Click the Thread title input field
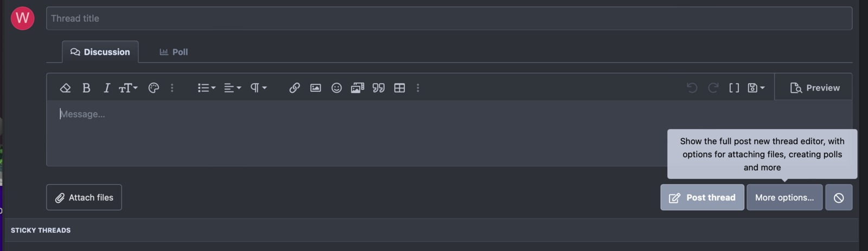Image resolution: width=868 pixels, height=251 pixels. click(449, 18)
